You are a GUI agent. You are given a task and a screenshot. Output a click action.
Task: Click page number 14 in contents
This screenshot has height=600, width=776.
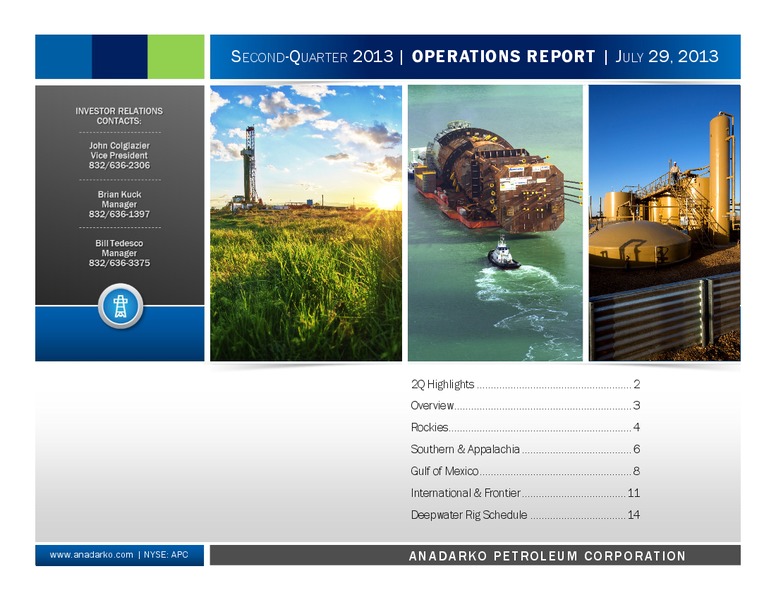pos(634,515)
